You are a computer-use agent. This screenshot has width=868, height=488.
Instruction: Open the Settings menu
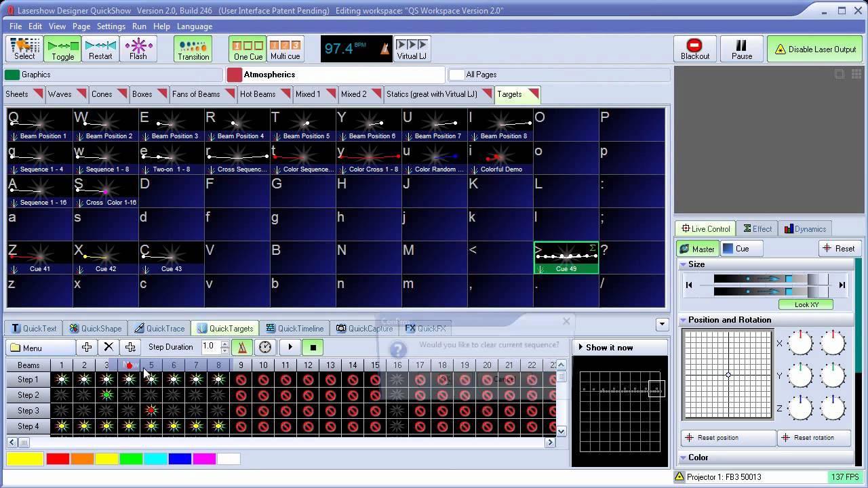tap(111, 26)
